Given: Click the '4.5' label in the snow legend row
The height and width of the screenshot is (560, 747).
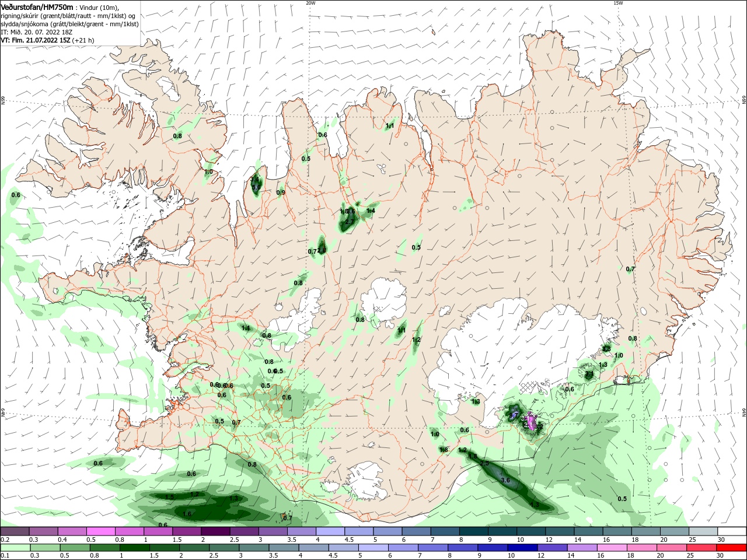Looking at the screenshot, I should 349,540.
